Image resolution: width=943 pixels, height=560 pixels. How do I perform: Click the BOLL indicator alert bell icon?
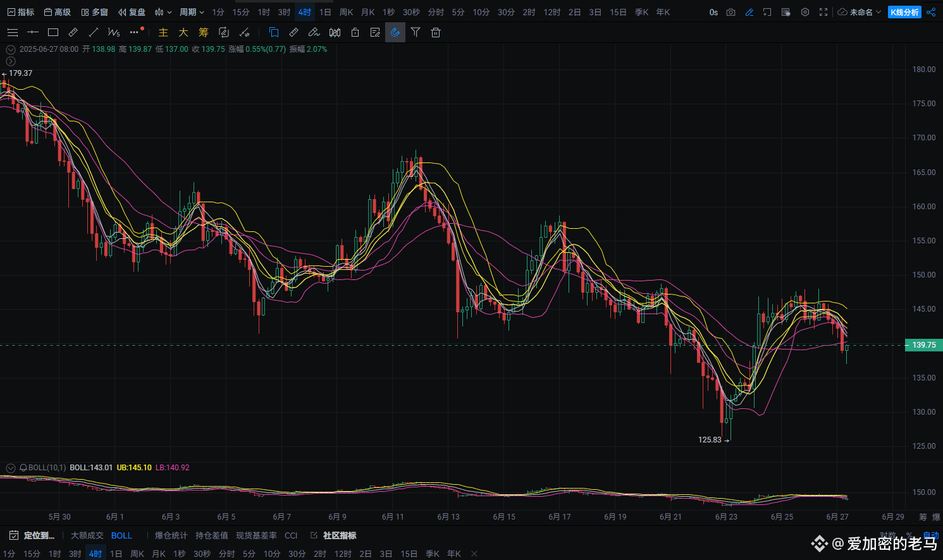pyautogui.click(x=23, y=468)
